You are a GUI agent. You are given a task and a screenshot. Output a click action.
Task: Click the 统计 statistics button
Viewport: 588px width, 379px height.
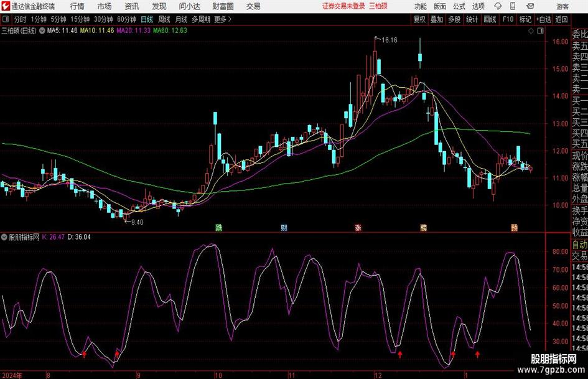coord(472,19)
